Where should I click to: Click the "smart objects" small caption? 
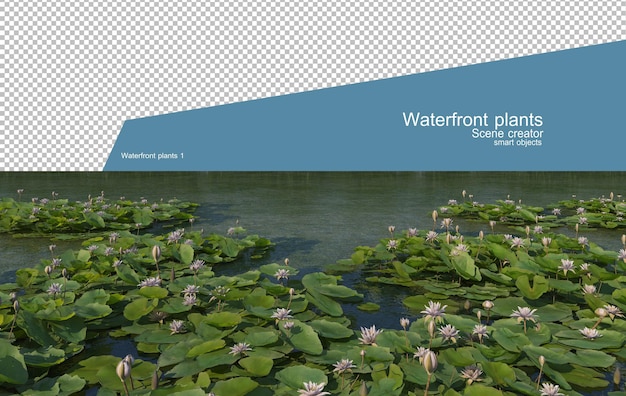(x=518, y=143)
